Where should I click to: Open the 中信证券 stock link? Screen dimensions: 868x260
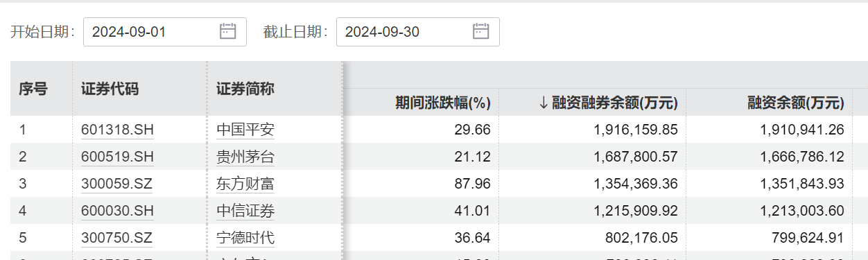coord(245,211)
